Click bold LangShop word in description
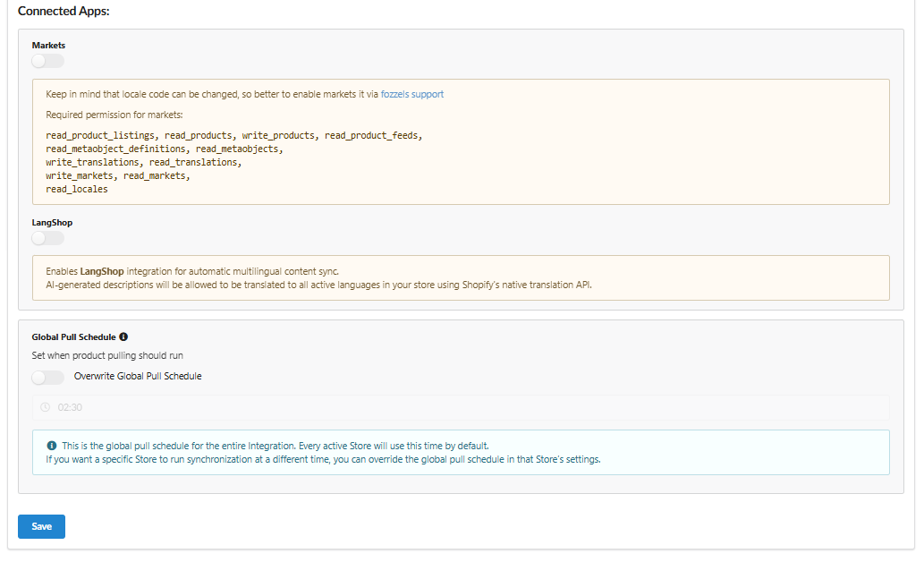Screen dimensions: 924x562 point(103,271)
